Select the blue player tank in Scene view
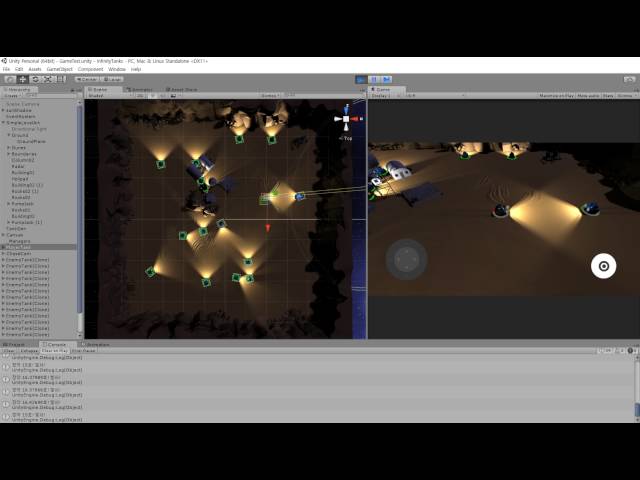The width and height of the screenshot is (640, 480). (300, 197)
